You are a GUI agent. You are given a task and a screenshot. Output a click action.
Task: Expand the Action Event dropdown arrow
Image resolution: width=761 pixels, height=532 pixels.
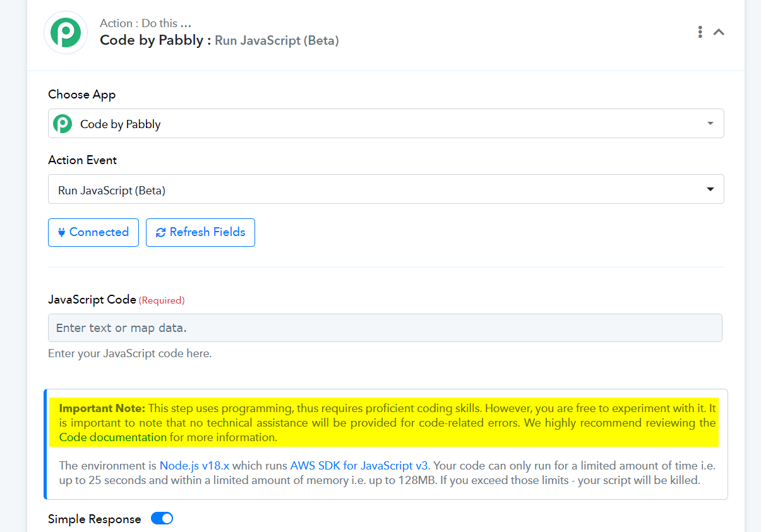point(710,189)
